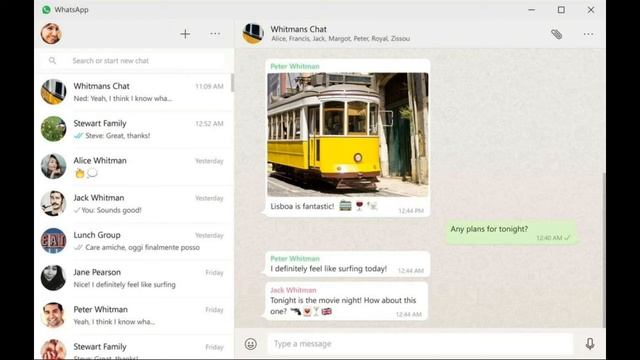The width and height of the screenshot is (640, 360).
Task: Open the Whitmans Chat conversation row
Action: click(133, 92)
